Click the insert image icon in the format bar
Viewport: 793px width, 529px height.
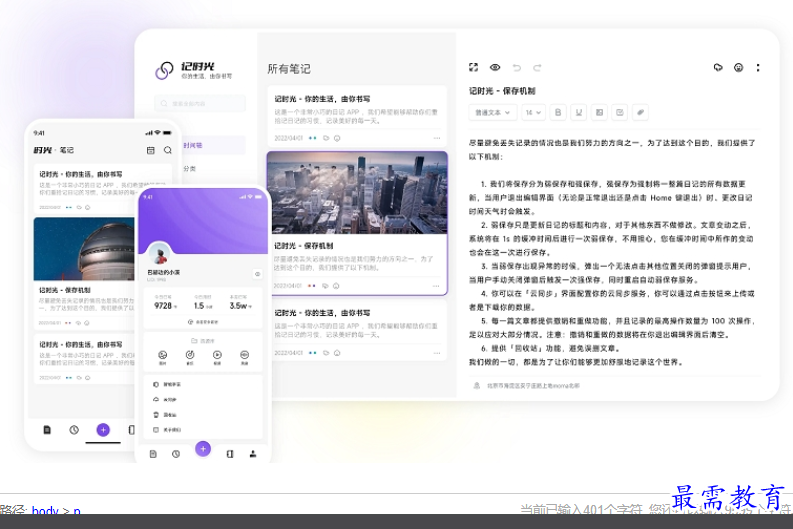[x=599, y=112]
